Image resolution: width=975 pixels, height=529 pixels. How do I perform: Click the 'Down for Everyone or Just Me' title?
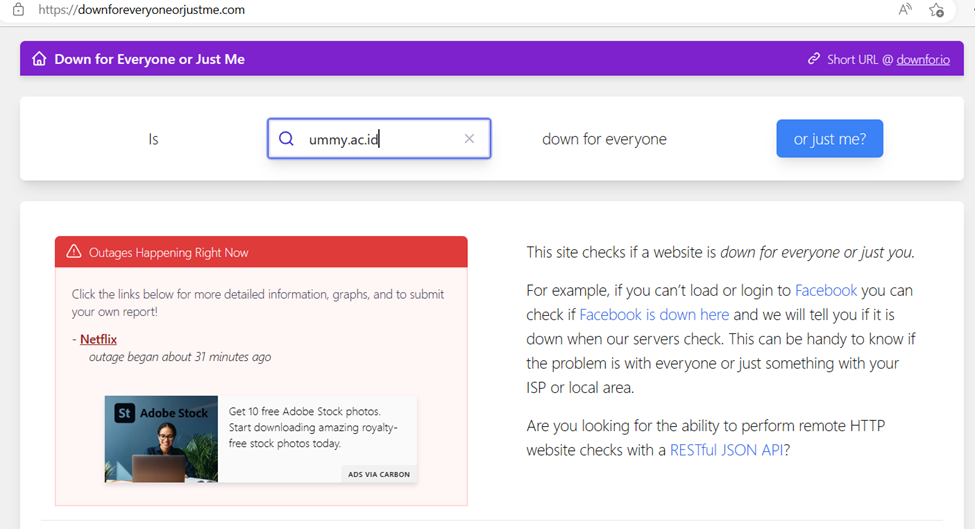(149, 59)
